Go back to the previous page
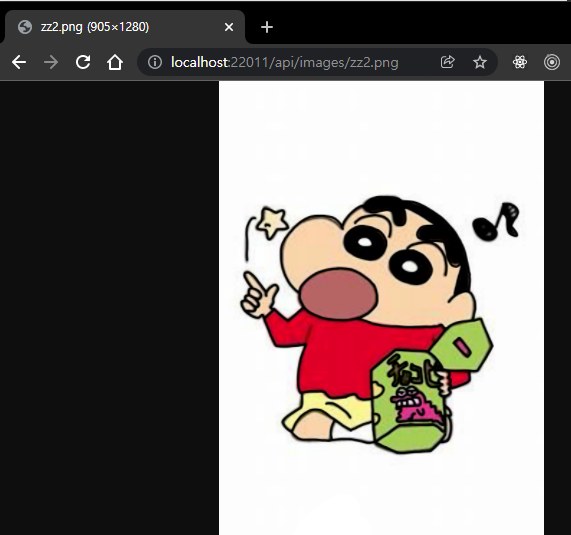The height and width of the screenshot is (535, 571). point(19,62)
